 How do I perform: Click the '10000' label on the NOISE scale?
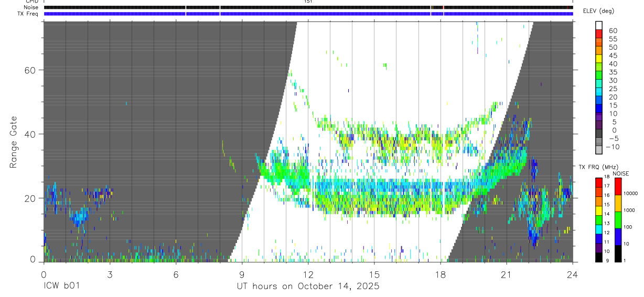point(630,194)
